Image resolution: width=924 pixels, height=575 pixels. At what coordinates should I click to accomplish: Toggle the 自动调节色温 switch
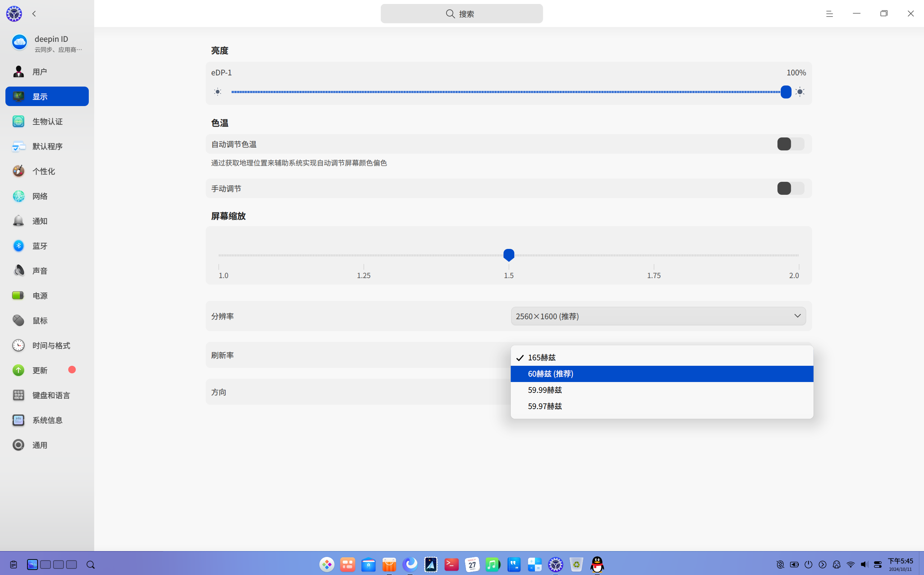click(x=790, y=144)
